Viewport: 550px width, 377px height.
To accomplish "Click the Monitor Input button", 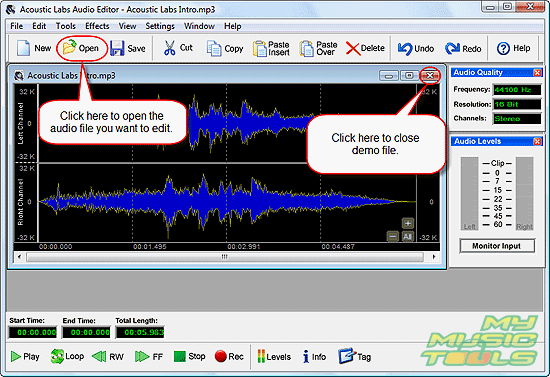I will [x=497, y=246].
